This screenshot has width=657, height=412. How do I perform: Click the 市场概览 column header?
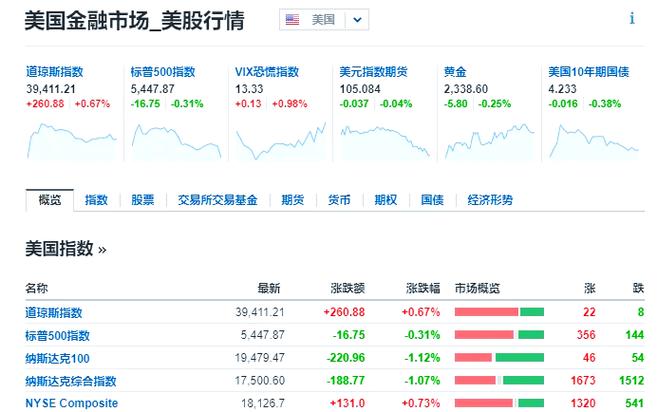click(478, 288)
